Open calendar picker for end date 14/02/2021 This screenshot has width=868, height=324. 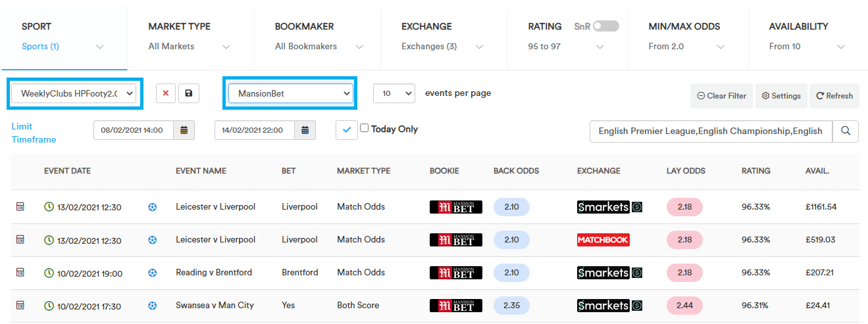pyautogui.click(x=305, y=130)
